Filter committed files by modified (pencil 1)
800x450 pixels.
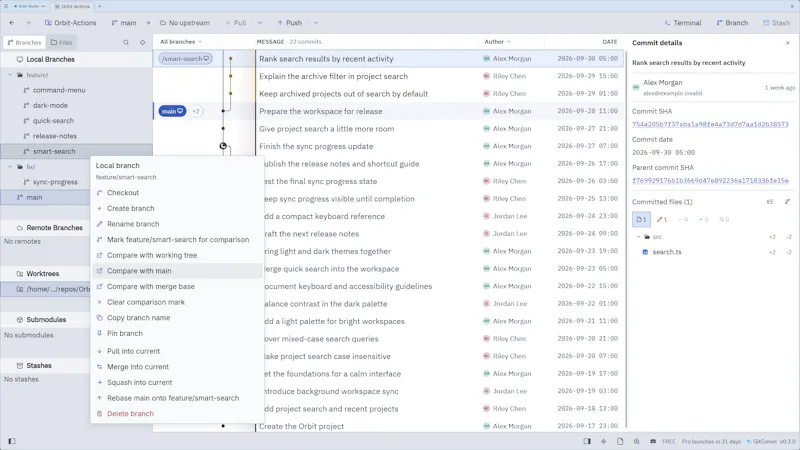tap(662, 219)
